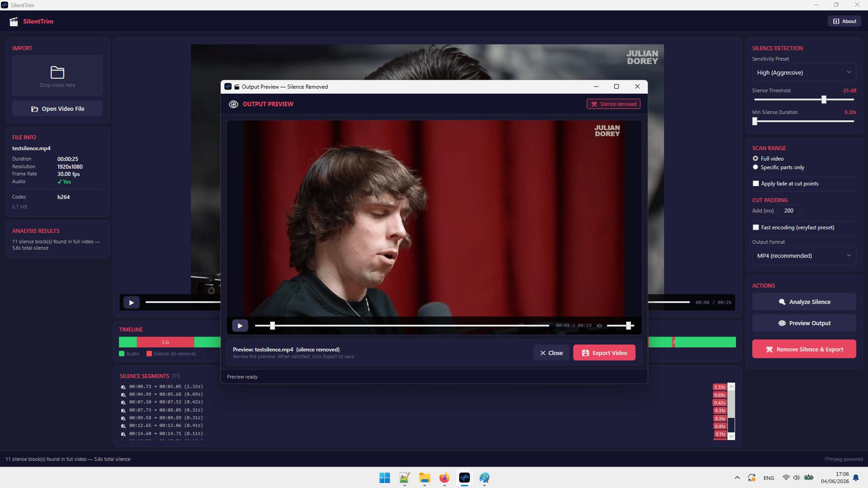Click the testsilence.mp4 file name
This screenshot has height=488, width=868.
(x=31, y=148)
